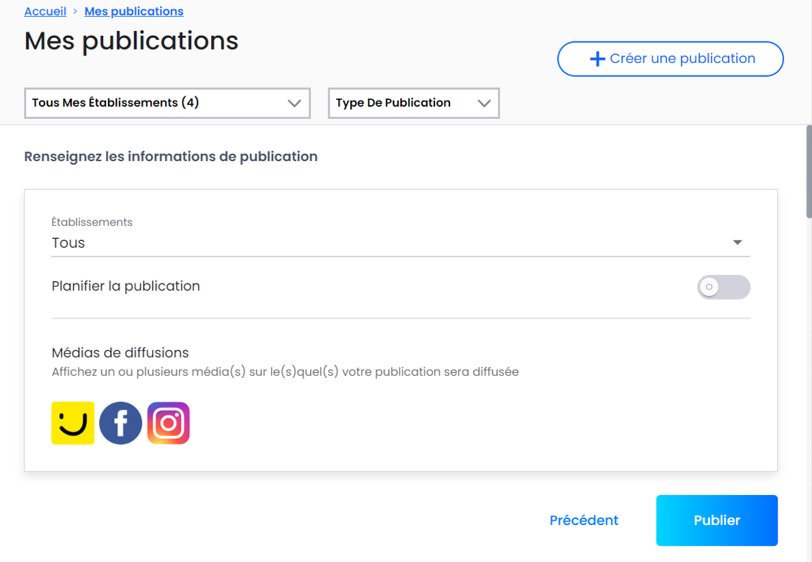Open the Tous Mes Établissements (4) dropdown
The width and height of the screenshot is (812, 562).
[x=167, y=103]
